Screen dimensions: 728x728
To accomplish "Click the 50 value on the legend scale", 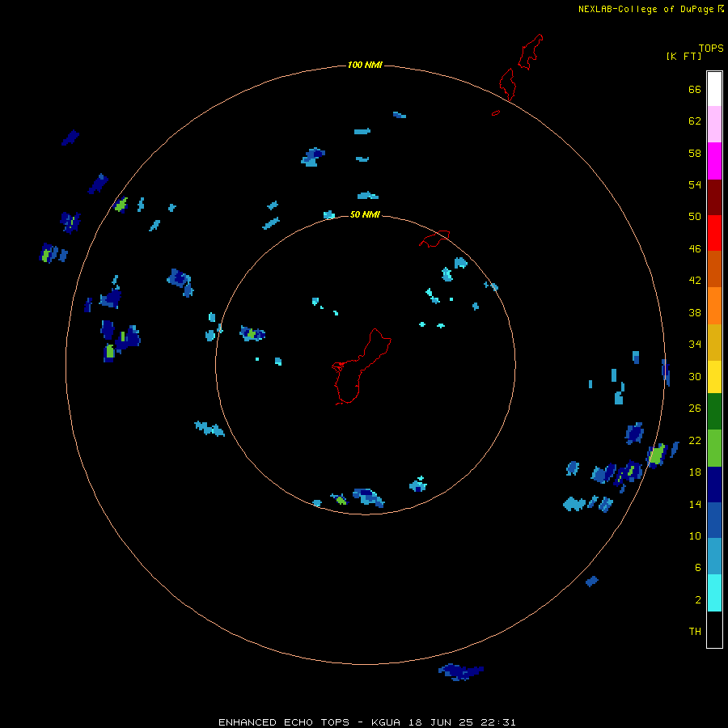I will click(x=695, y=217).
